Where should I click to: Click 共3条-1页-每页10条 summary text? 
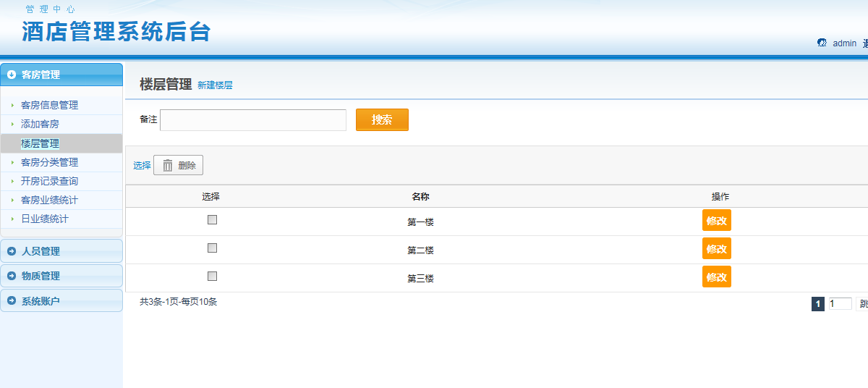[x=178, y=302]
